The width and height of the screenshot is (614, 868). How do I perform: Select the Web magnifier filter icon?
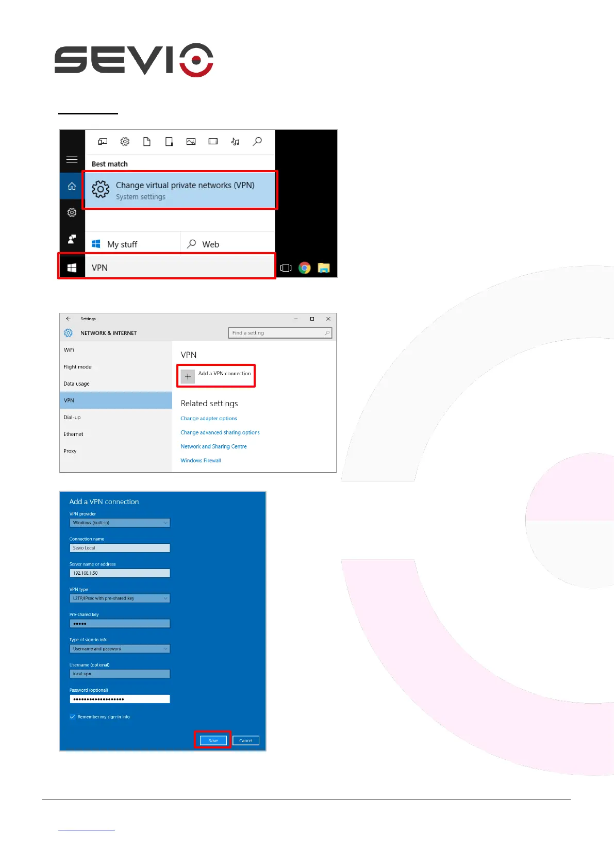coord(257,141)
